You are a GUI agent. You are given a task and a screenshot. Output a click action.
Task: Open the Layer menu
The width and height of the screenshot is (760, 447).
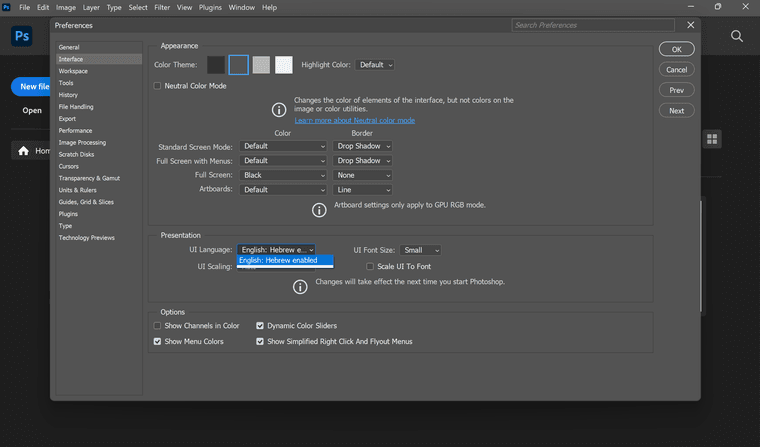pos(91,7)
